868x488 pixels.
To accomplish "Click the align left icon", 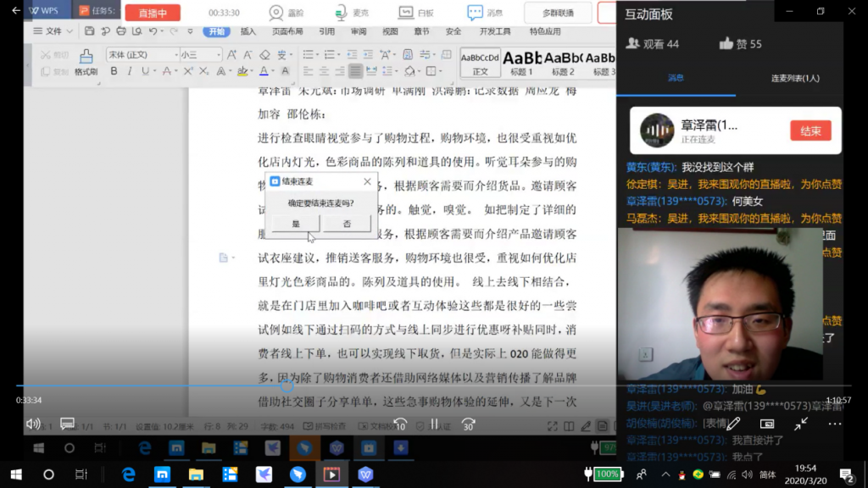I will pos(308,71).
